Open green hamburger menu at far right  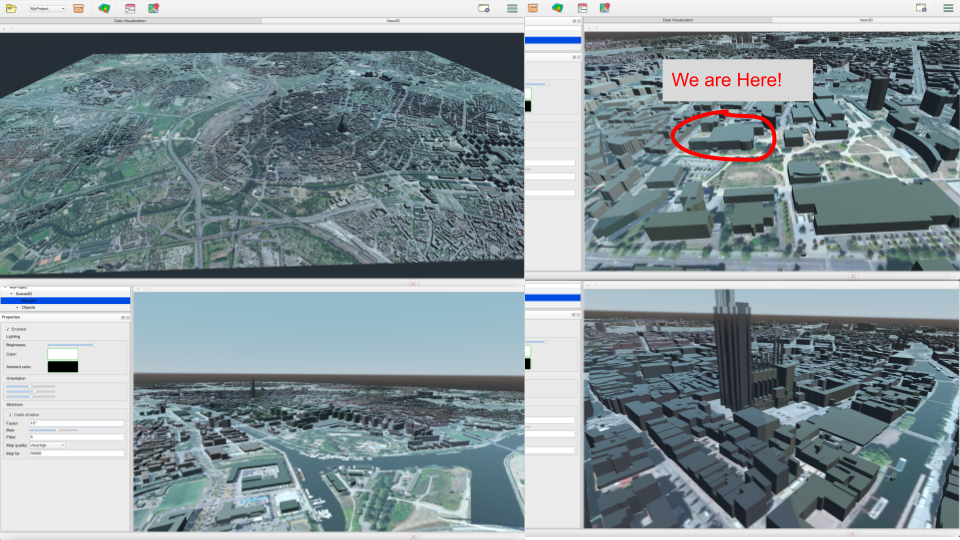tap(948, 8)
